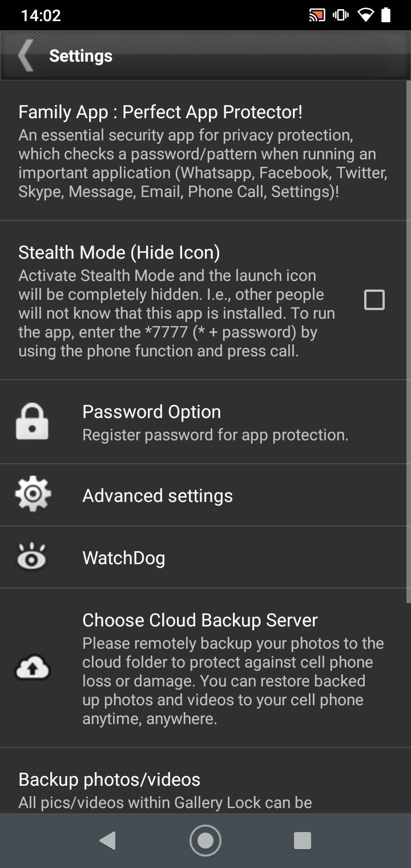Viewport: 411px width, 868px height.
Task: Tap the back chevron next to Settings
Action: (25, 55)
